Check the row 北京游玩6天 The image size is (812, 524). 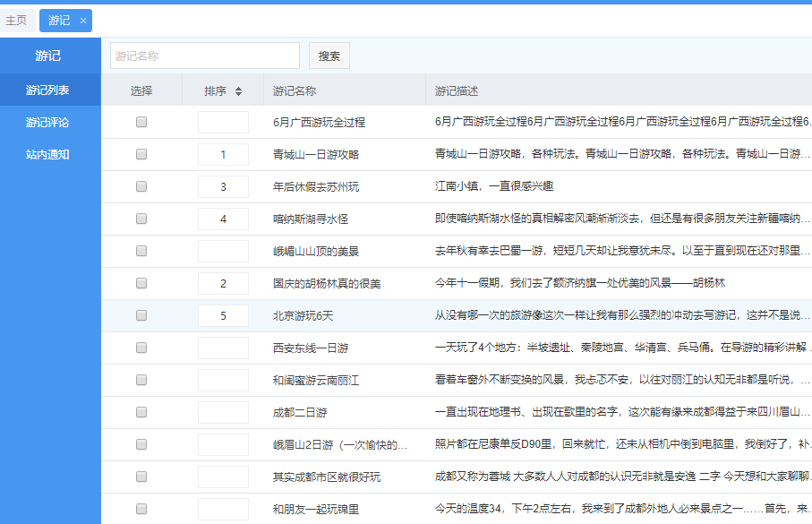[x=141, y=315]
